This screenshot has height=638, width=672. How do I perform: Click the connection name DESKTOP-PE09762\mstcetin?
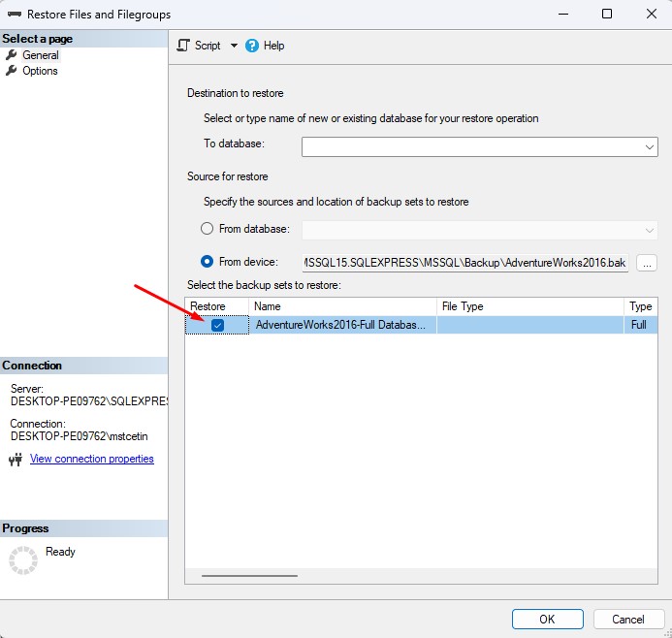click(x=80, y=436)
